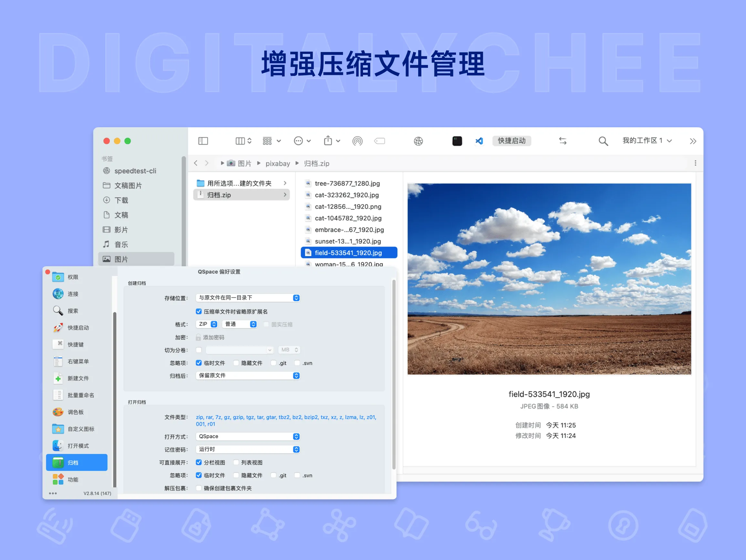Check 确保创建包裹文件夹 option
The image size is (746, 560).
tap(199, 488)
